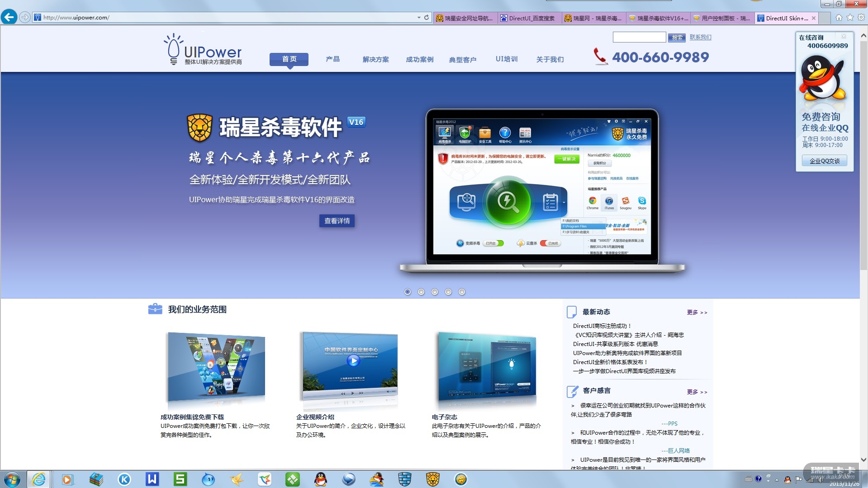The width and height of the screenshot is (868, 488).
Task: Click the UIPower lightbulb logo
Action: (x=203, y=49)
